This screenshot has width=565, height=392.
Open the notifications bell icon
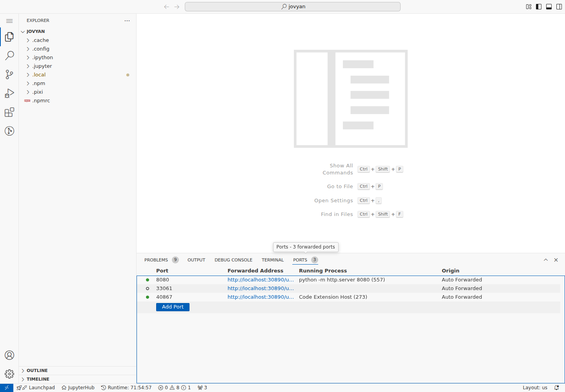556,388
